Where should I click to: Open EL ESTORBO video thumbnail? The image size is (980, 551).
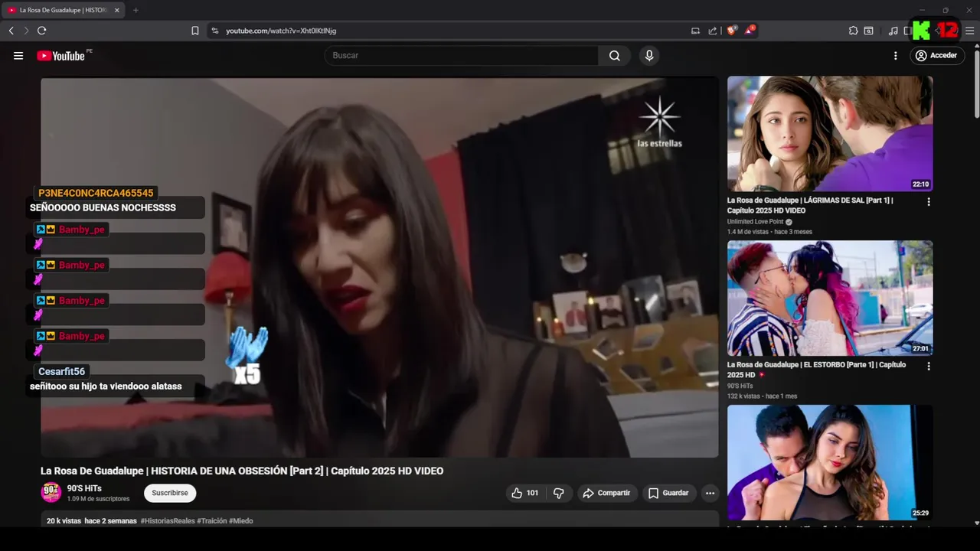pos(830,298)
